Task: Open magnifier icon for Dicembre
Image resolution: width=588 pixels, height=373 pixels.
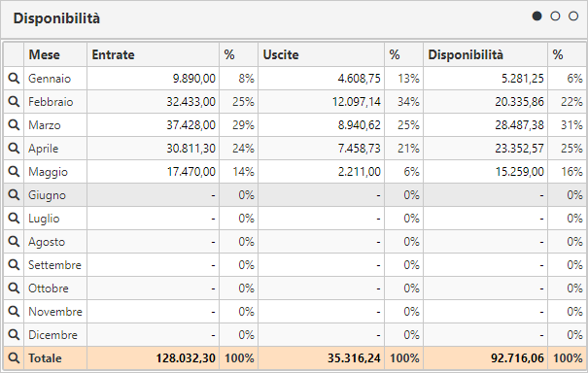Action: coord(14,335)
